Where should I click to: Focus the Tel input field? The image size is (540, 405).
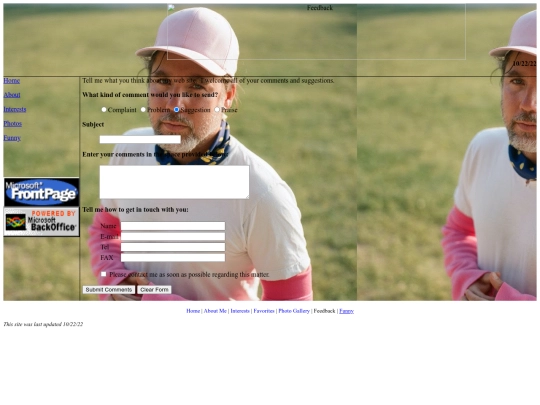173,247
